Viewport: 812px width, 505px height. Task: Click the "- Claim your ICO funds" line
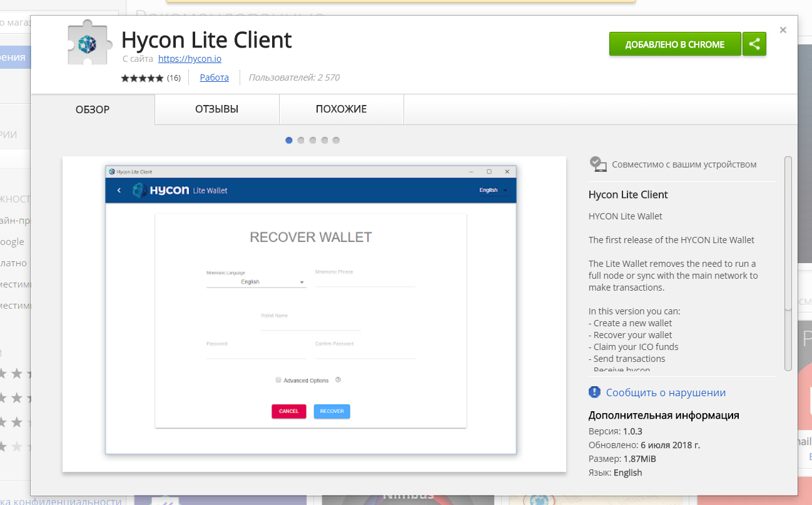634,347
